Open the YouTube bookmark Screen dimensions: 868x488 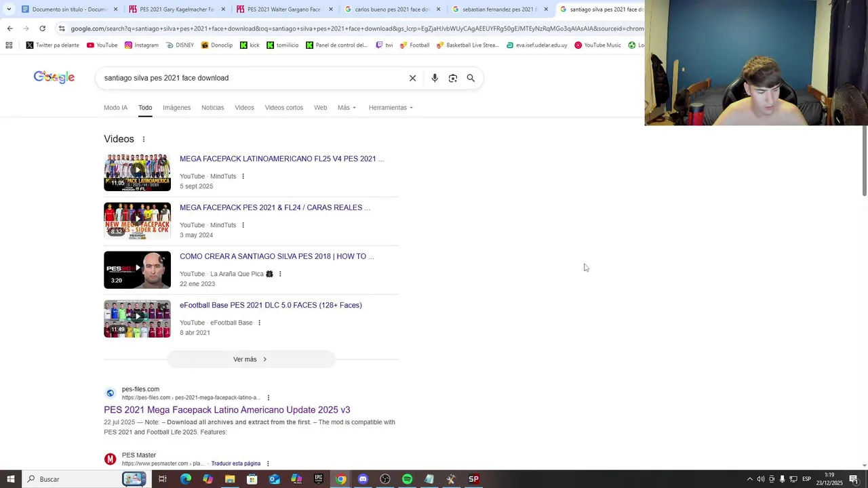(x=102, y=45)
